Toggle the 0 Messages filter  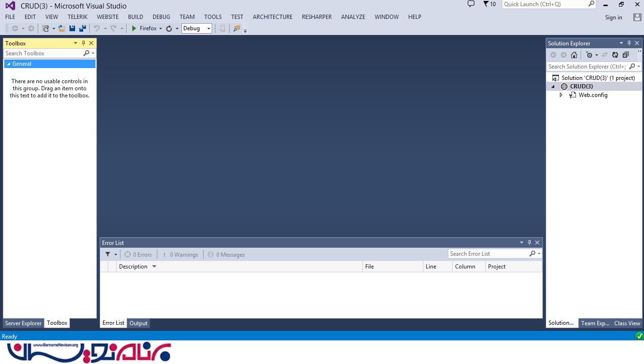pos(226,255)
